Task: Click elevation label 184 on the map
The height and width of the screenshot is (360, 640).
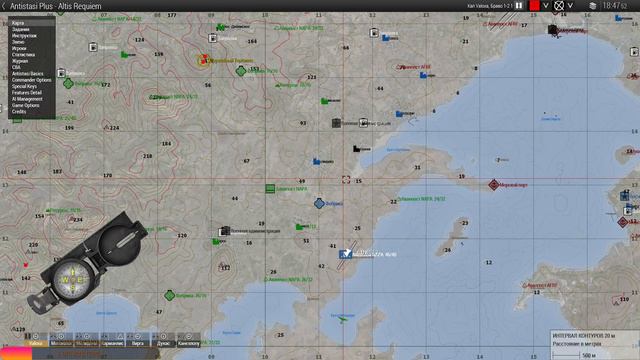Action: pos(166,144)
